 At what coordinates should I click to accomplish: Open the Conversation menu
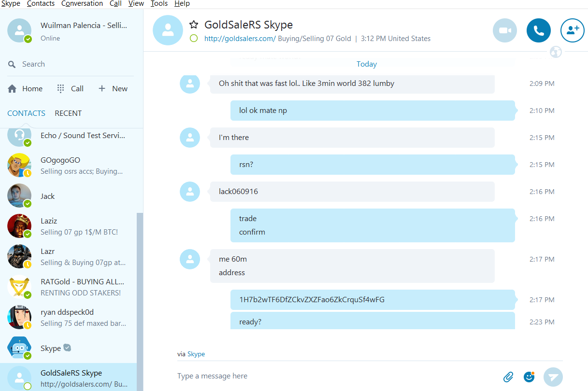point(82,4)
